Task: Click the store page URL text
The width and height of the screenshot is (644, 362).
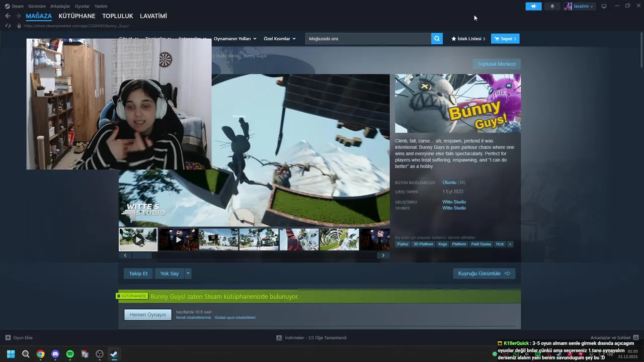Action: pos(76,26)
